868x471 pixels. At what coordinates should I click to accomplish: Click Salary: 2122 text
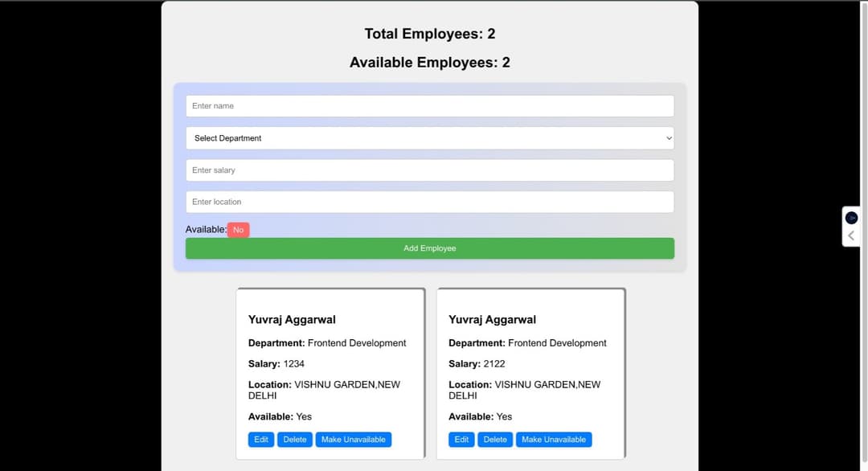click(x=477, y=363)
